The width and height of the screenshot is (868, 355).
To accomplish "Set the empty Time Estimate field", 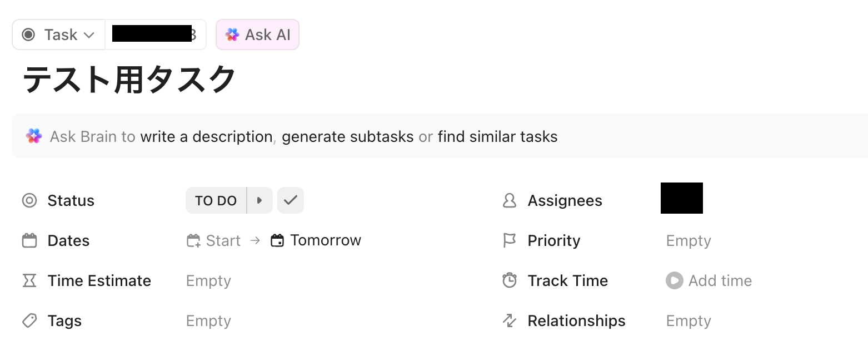I will pos(208,280).
